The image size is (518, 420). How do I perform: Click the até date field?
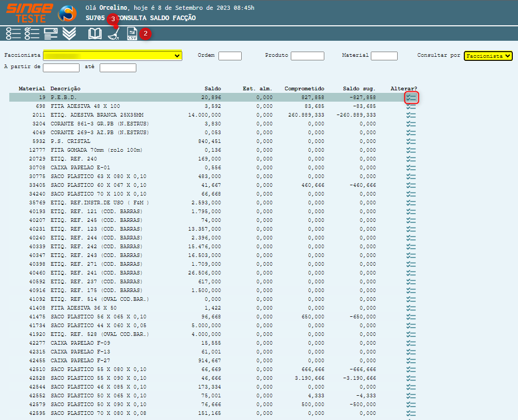coord(118,68)
